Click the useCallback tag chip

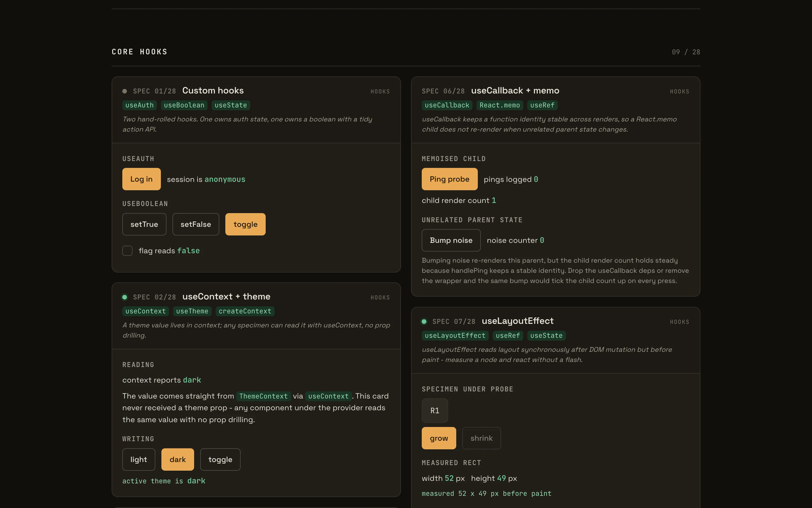(x=447, y=105)
